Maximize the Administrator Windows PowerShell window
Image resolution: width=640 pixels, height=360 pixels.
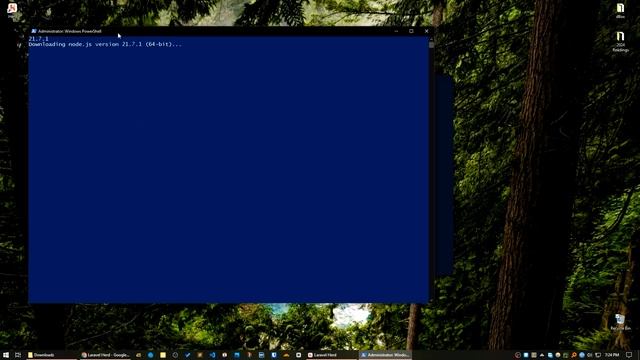tap(411, 31)
